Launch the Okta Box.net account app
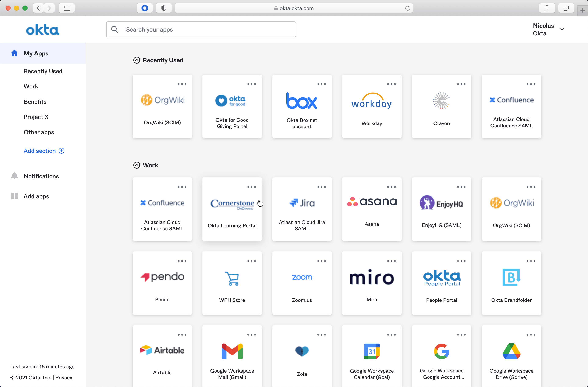588x387 pixels. click(302, 106)
